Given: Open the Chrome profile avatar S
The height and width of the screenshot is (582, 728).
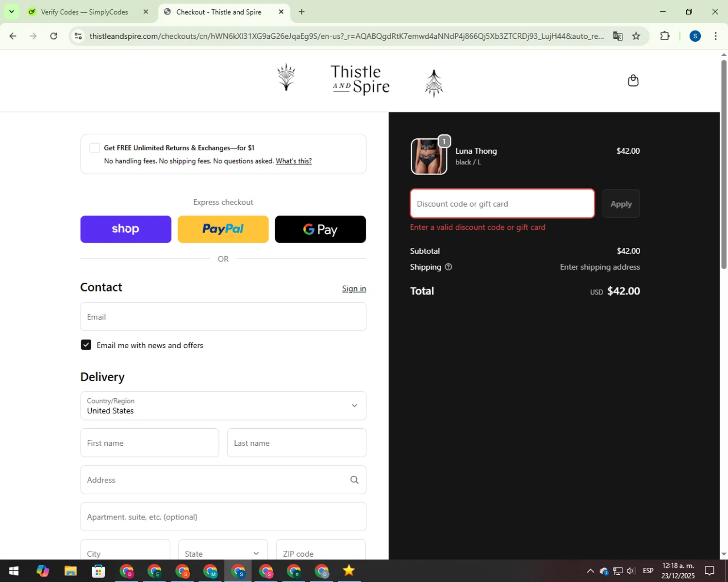Looking at the screenshot, I should click(695, 36).
